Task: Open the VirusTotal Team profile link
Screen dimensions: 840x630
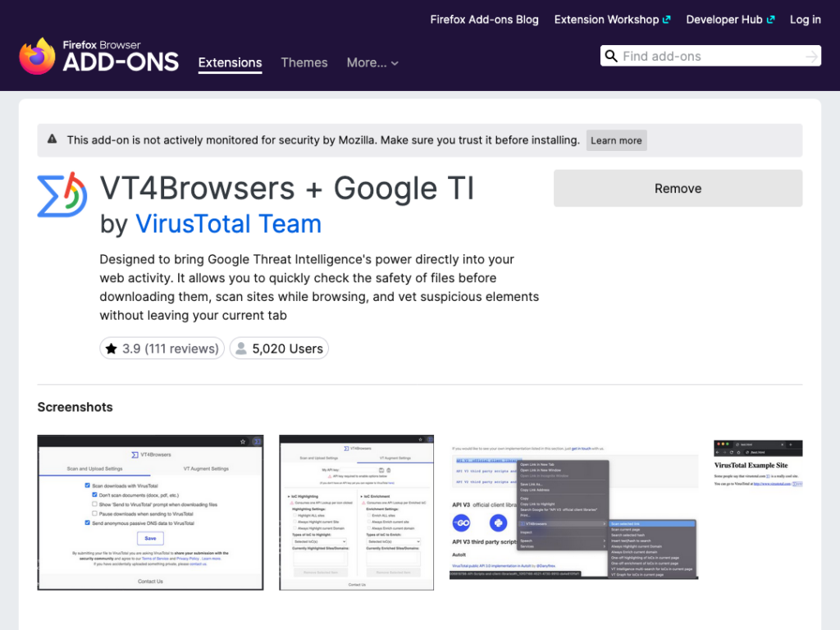Action: click(228, 223)
